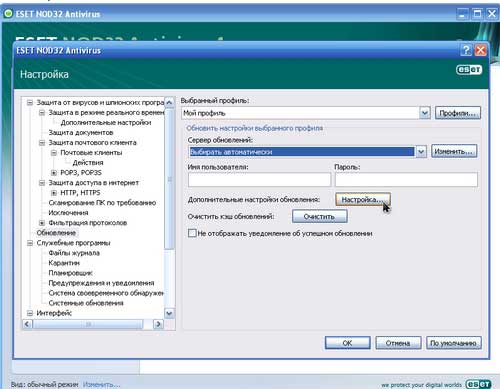Select 'Карантин' tree item
The height and width of the screenshot is (389, 500).
[x=64, y=263]
